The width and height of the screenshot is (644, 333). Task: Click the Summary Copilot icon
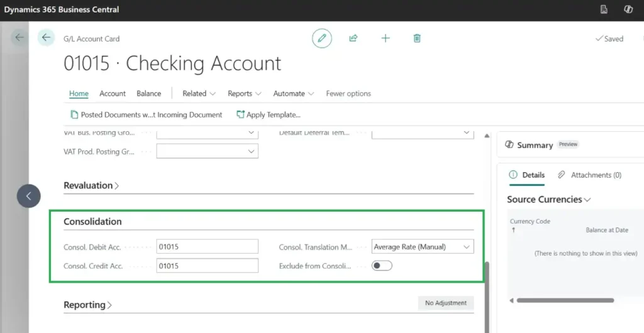509,145
